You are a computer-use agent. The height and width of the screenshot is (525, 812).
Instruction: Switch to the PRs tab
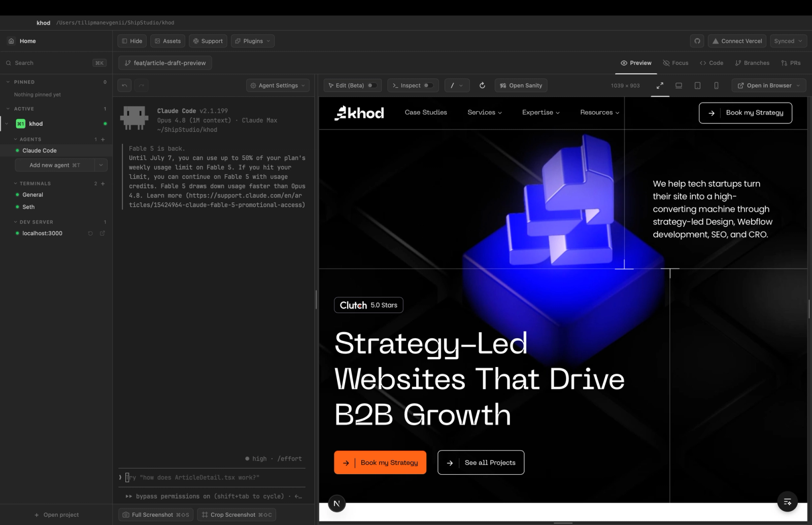pyautogui.click(x=791, y=63)
